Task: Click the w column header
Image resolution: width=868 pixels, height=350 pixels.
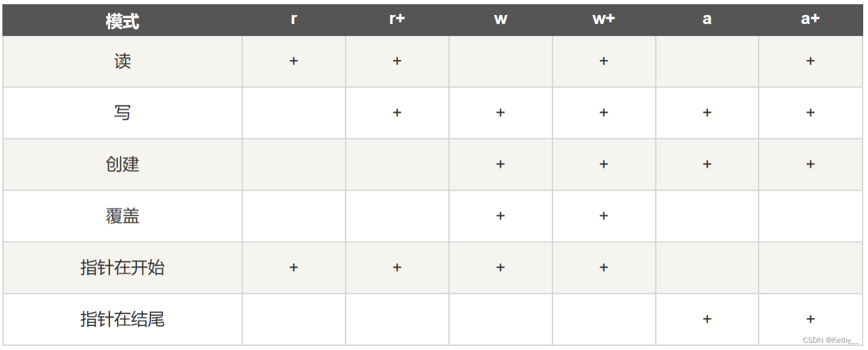Action: click(x=500, y=19)
